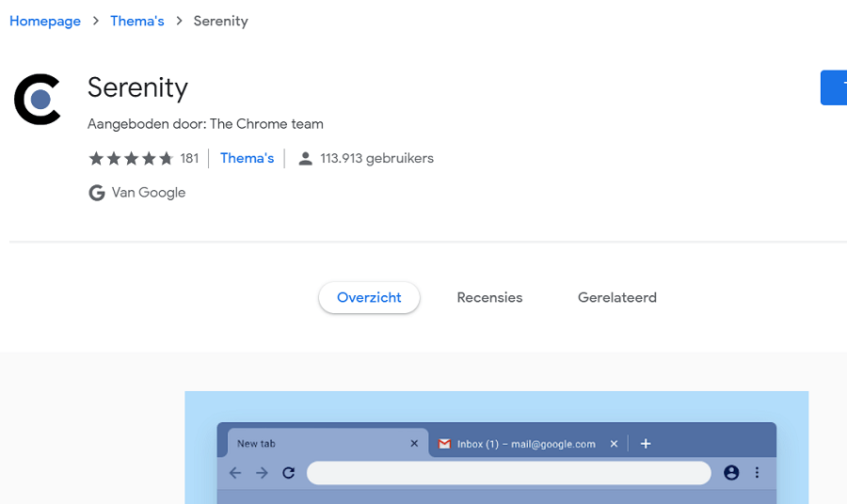The height and width of the screenshot is (504, 847).
Task: Click the plus new-tab icon in preview
Action: tap(645, 444)
